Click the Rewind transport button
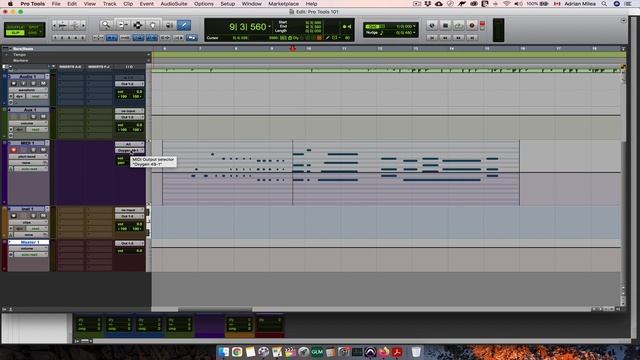640x360 pixels. 445,38
